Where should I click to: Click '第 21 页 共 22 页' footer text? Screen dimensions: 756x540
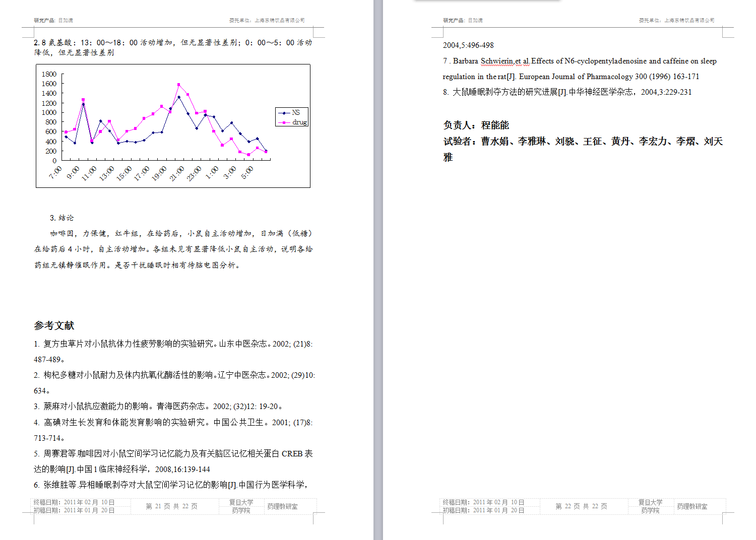[172, 506]
